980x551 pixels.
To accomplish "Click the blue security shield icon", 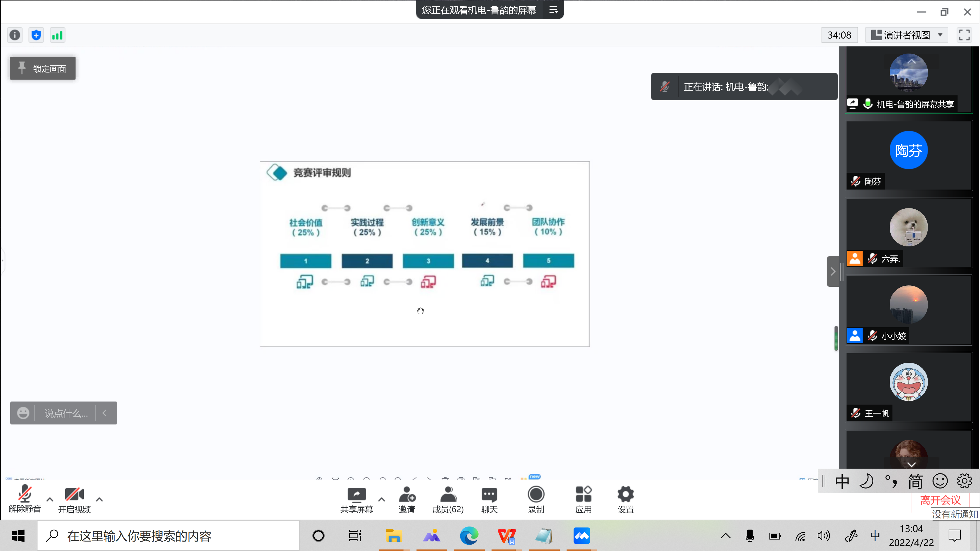I will (x=36, y=35).
